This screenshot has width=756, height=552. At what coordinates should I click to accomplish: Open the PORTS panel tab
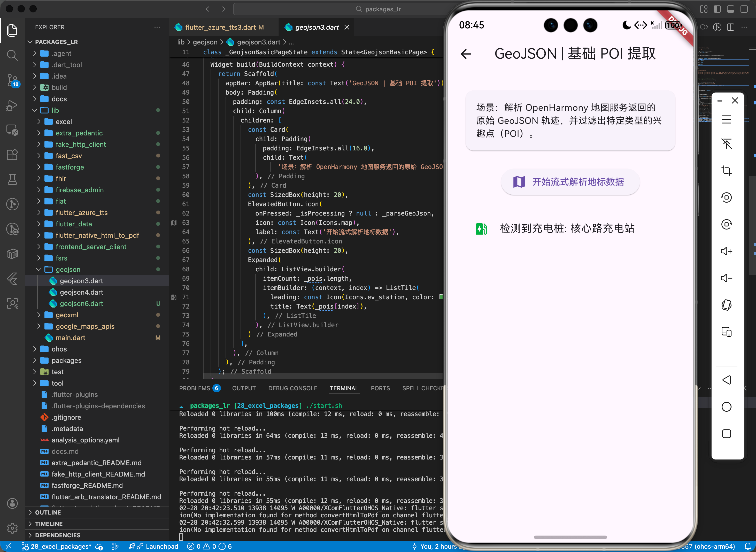pos(380,388)
